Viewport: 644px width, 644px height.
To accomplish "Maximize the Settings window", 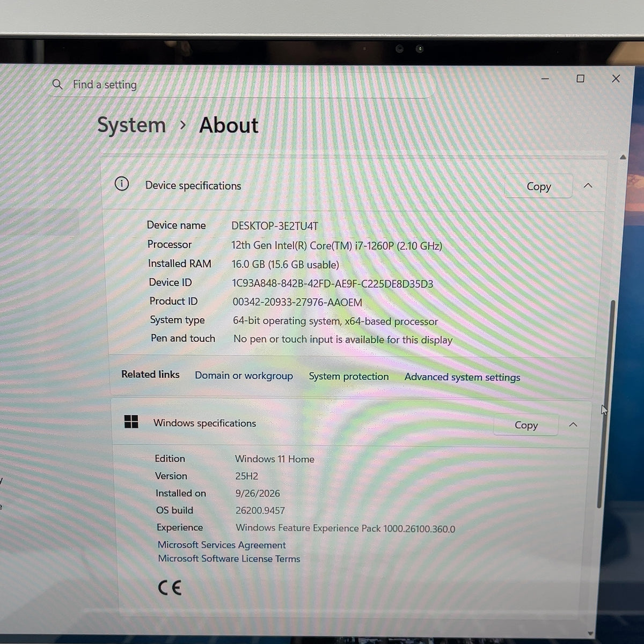I will 580,79.
